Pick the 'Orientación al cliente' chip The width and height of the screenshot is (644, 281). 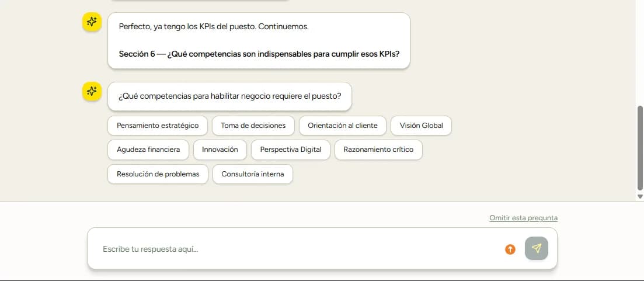coord(343,126)
